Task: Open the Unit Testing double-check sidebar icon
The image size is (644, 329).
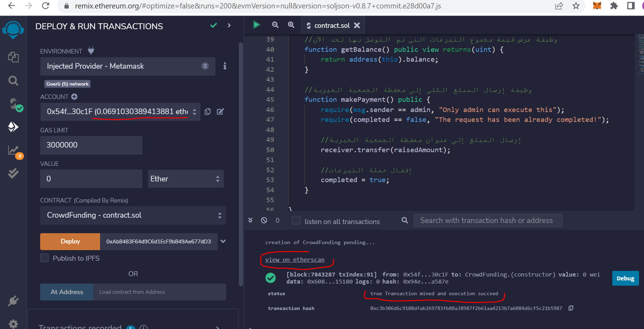Action: tap(13, 173)
